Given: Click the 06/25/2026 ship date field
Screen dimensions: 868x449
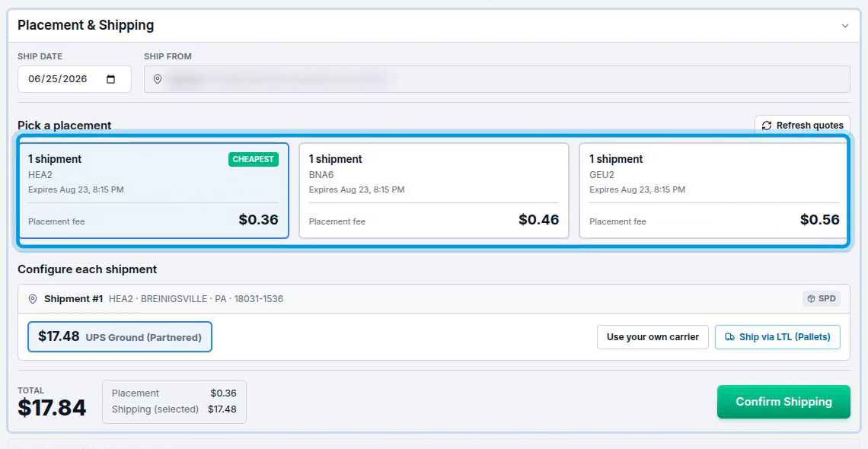Looking at the screenshot, I should (x=74, y=79).
